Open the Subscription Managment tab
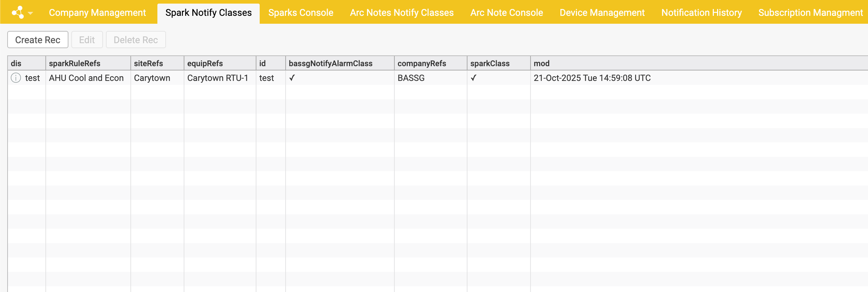Screen dimensions: 868x292 pos(810,13)
